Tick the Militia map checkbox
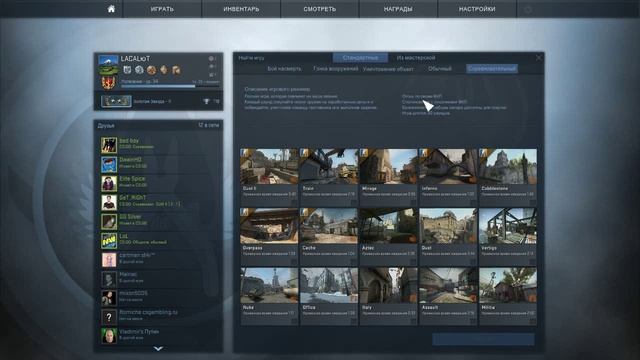This screenshot has height=360, width=640. click(533, 322)
